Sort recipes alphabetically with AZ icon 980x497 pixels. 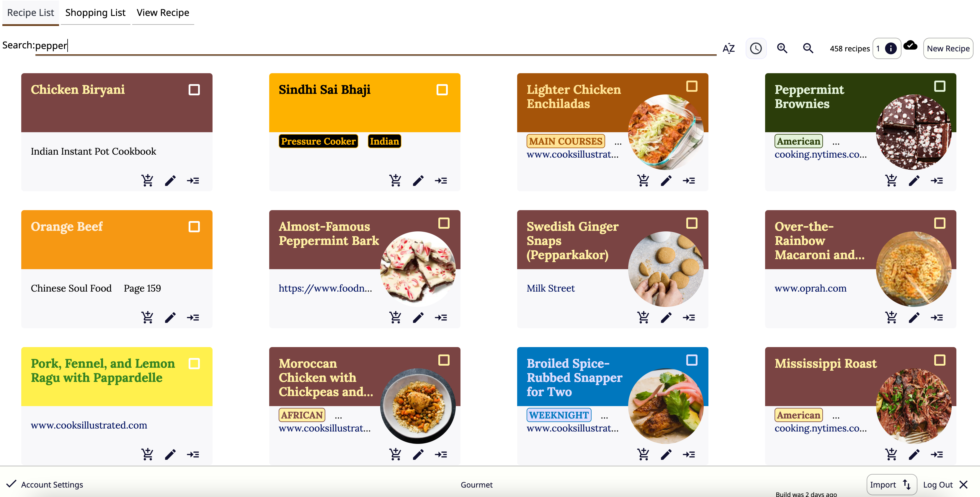coord(729,48)
